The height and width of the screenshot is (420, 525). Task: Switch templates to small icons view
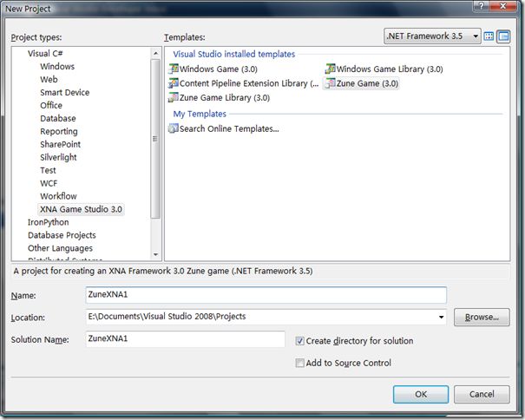(x=503, y=36)
